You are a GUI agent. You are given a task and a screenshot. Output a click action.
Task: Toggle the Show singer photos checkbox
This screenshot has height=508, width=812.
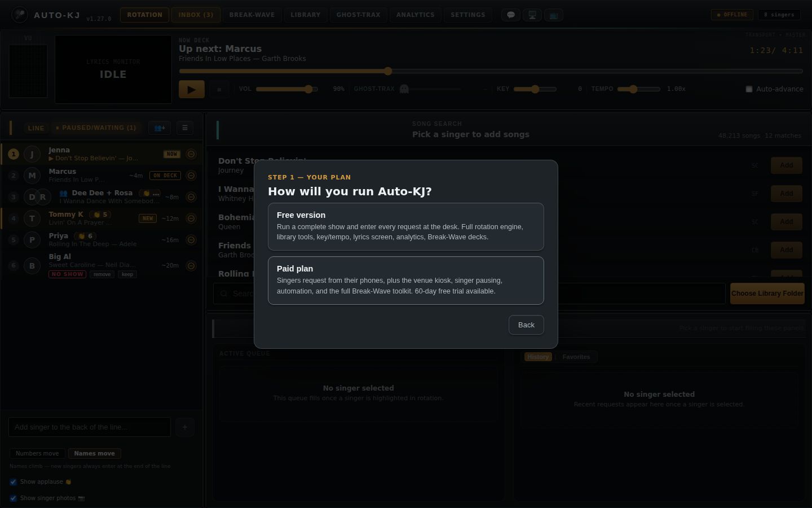coord(13,498)
